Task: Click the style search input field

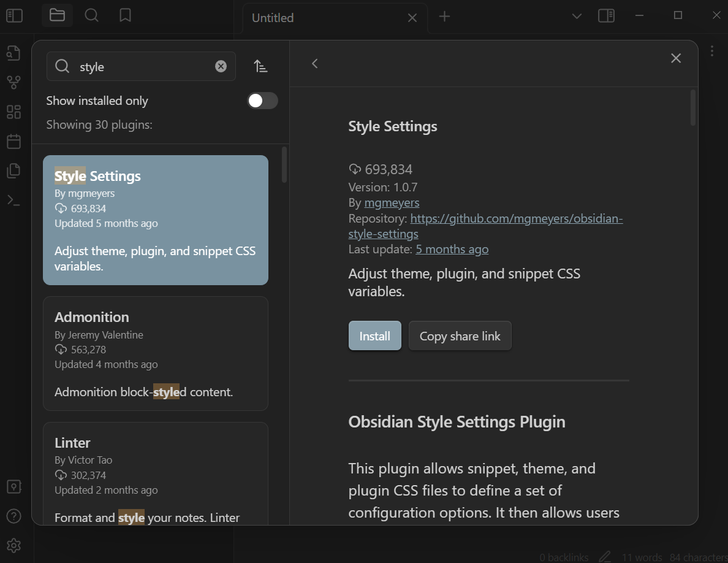Action: pyautogui.click(x=141, y=66)
